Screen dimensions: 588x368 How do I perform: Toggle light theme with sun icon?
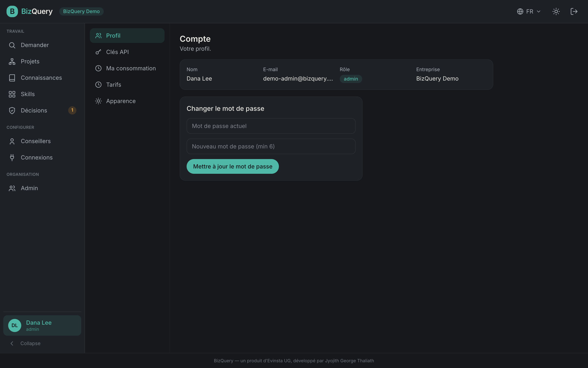pyautogui.click(x=556, y=11)
